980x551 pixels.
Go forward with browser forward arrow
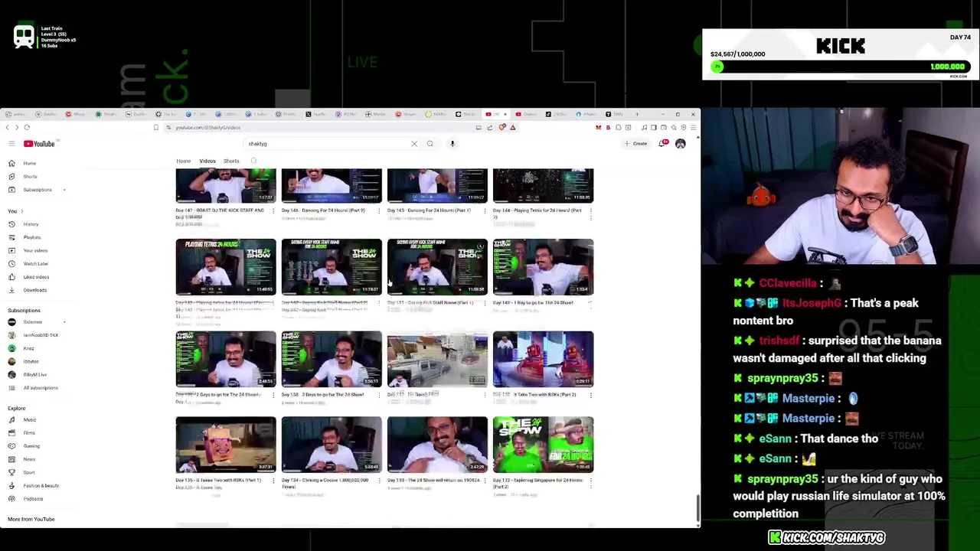click(x=17, y=128)
